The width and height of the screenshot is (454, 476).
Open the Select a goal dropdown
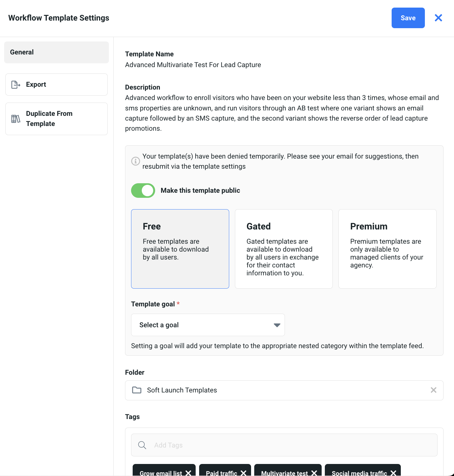[x=208, y=325]
